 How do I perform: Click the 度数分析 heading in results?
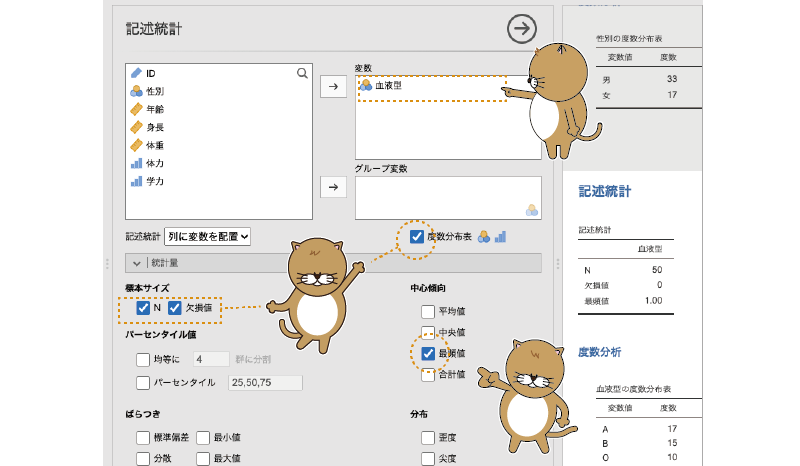point(599,352)
